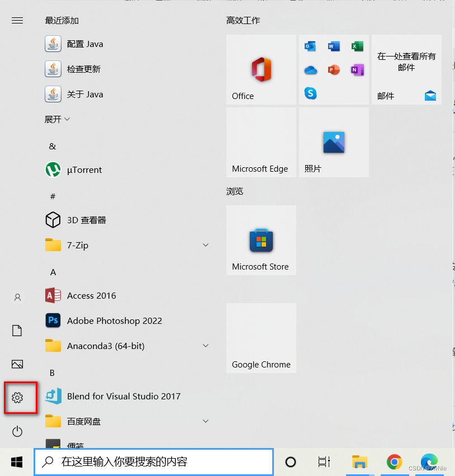
Task: Open the Documents icon in sidebar
Action: coord(17,331)
